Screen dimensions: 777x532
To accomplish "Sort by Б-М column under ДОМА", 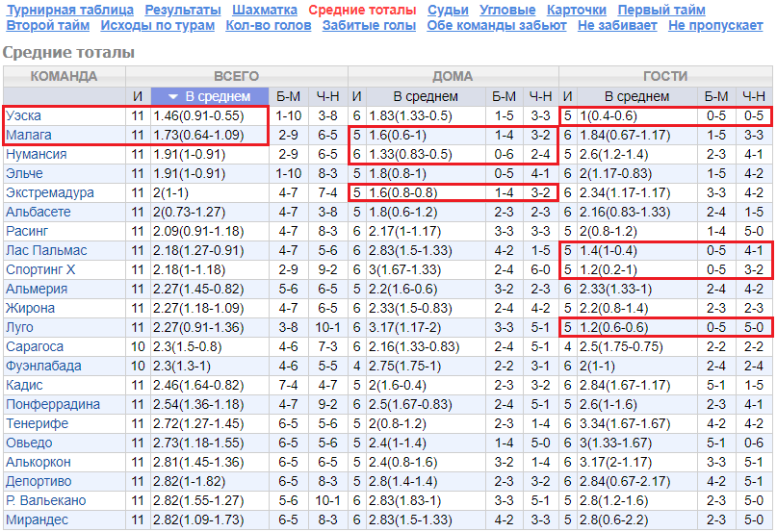I will tap(504, 96).
